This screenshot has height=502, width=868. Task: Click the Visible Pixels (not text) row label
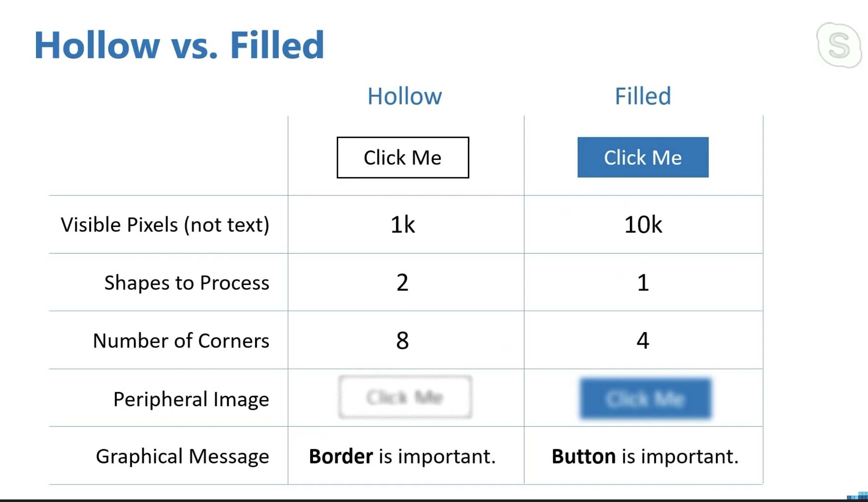[x=165, y=225]
